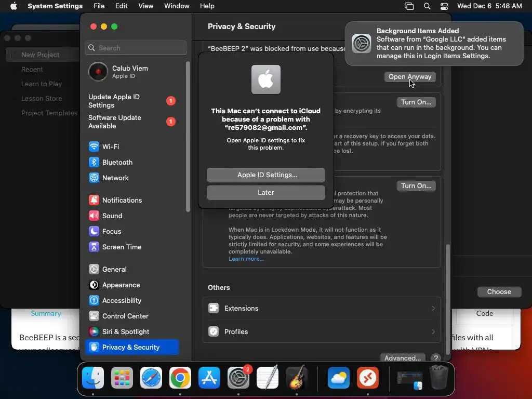The height and width of the screenshot is (399, 532).
Task: Open Update Apple ID Settings item
Action: [131, 101]
